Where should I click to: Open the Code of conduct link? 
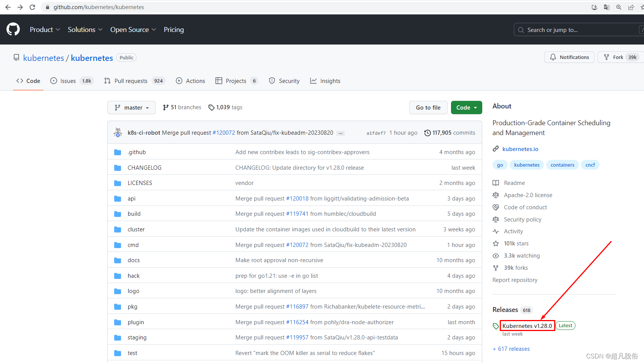coord(525,207)
